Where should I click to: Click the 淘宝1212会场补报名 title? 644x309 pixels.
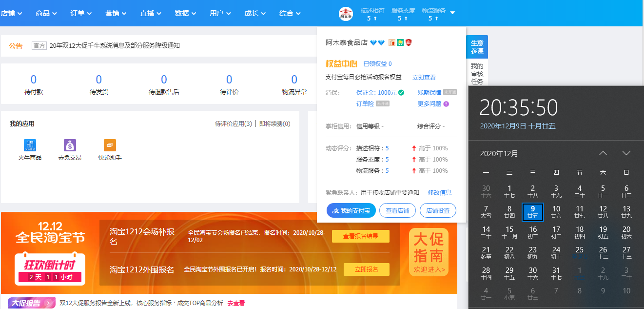tap(142, 236)
